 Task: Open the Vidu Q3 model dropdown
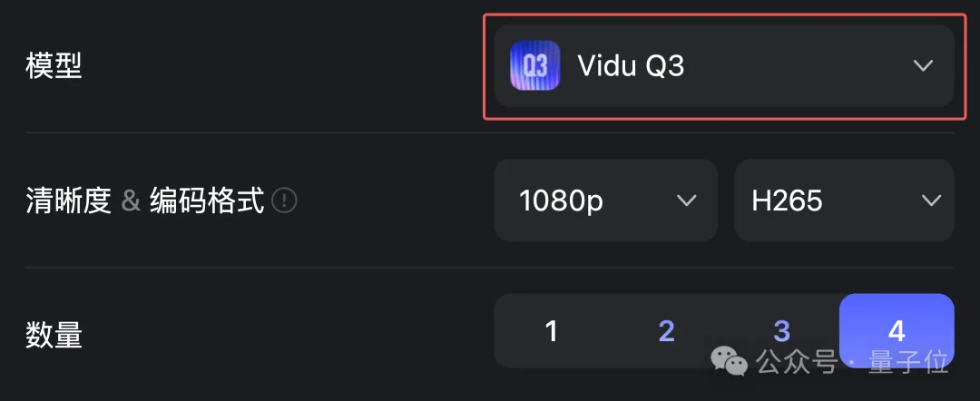(x=723, y=65)
